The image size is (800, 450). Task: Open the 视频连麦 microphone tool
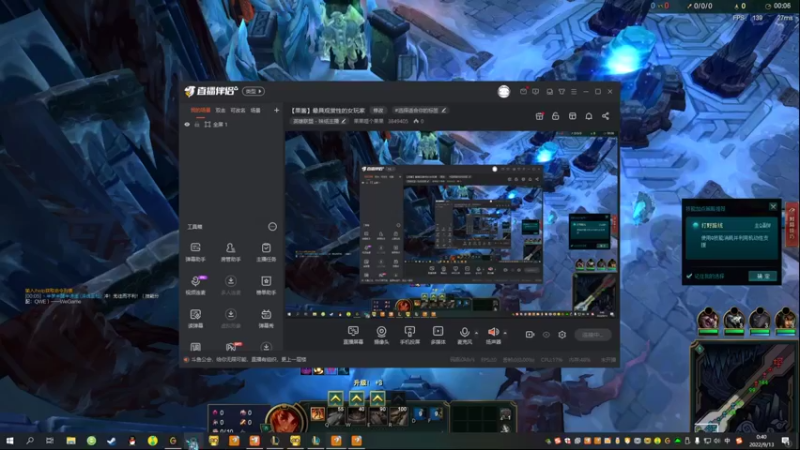[x=195, y=285]
